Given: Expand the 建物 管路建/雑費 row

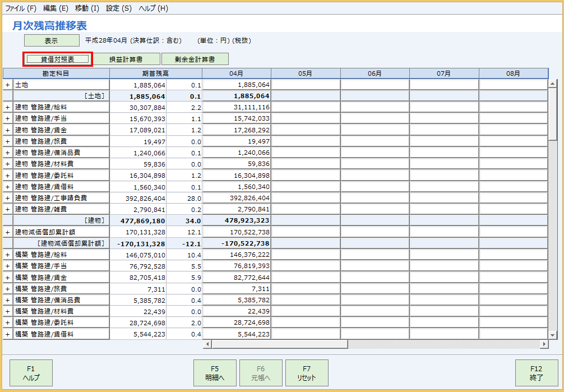Looking at the screenshot, I should (6, 209).
